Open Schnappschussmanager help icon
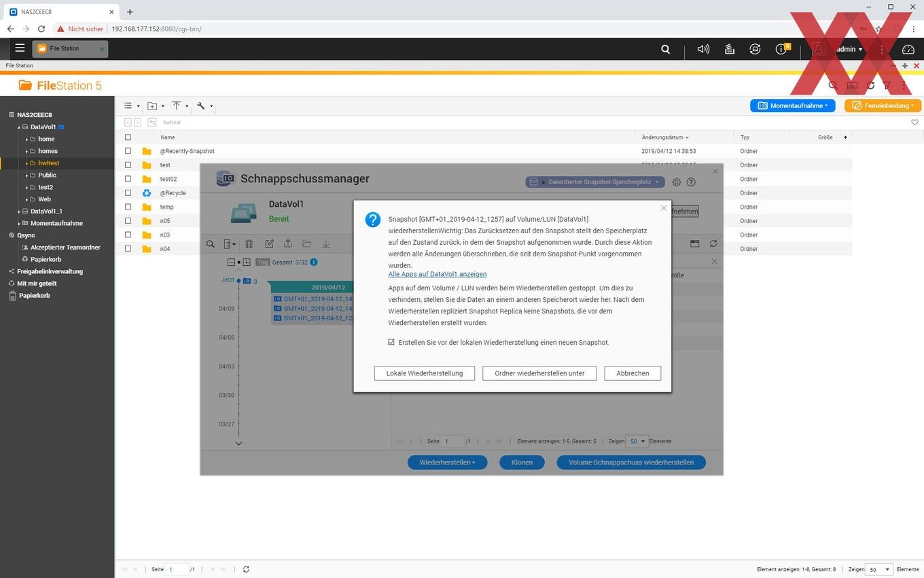This screenshot has width=924, height=578. [691, 182]
